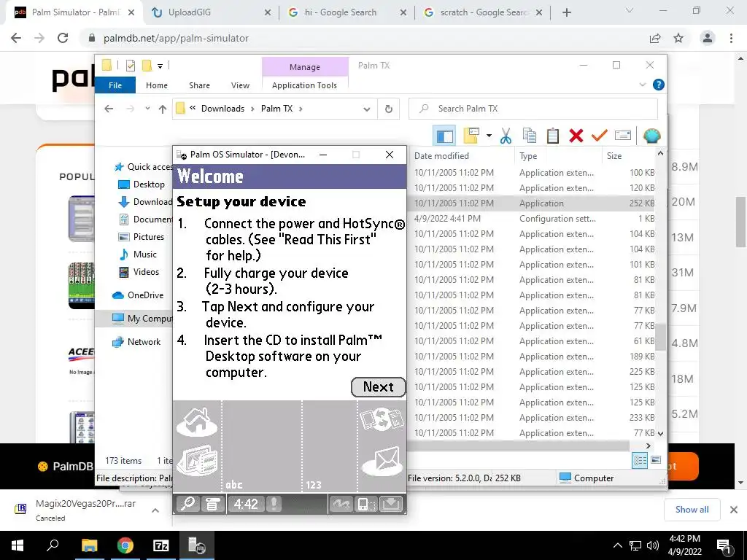This screenshot has height=560, width=747.
Task: Refresh the Palm TX folder
Action: pos(389,109)
